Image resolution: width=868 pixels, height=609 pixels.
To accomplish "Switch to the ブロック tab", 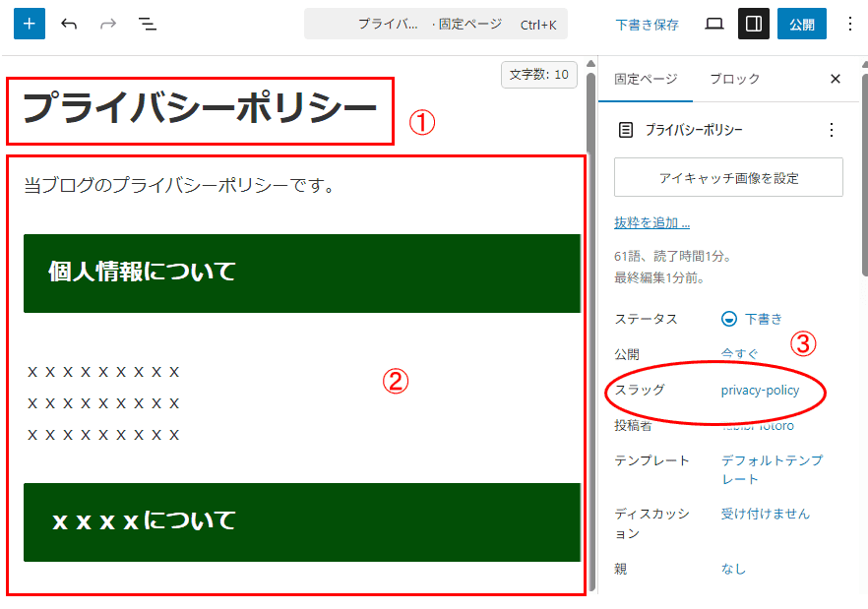I will (x=734, y=79).
